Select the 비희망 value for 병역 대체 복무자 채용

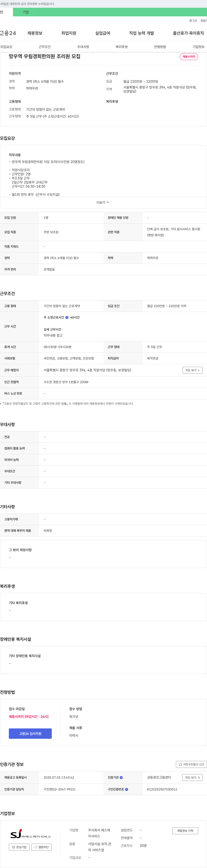point(47,531)
